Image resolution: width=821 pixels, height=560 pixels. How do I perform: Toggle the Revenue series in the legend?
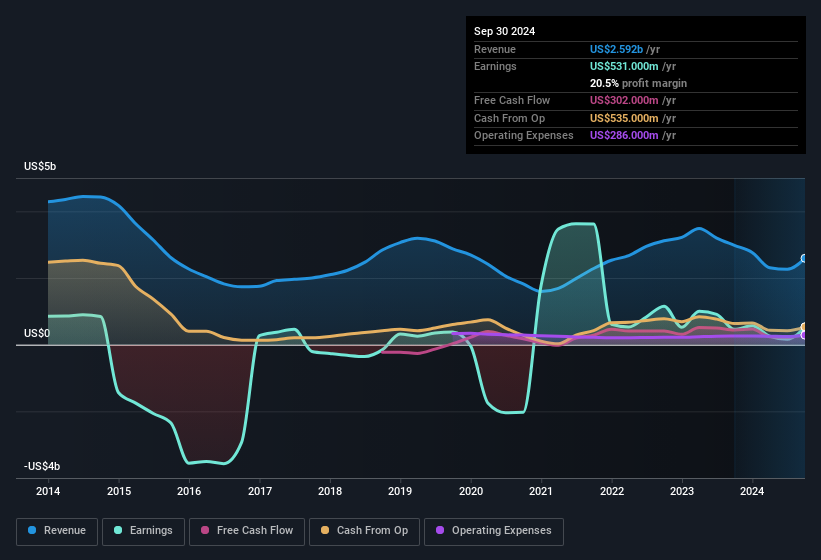pyautogui.click(x=57, y=531)
